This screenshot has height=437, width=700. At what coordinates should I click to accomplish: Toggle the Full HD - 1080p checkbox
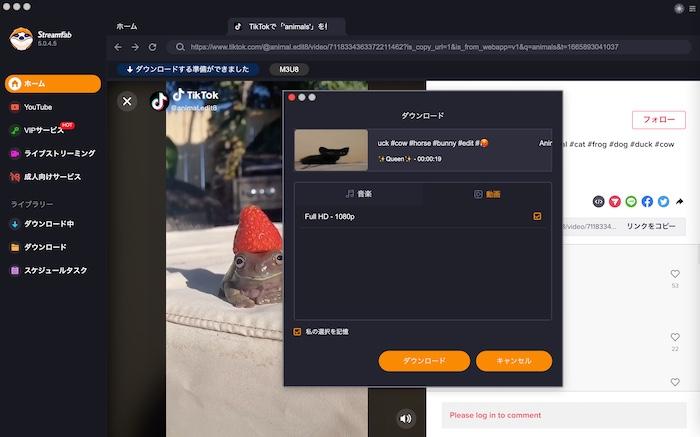tap(537, 216)
